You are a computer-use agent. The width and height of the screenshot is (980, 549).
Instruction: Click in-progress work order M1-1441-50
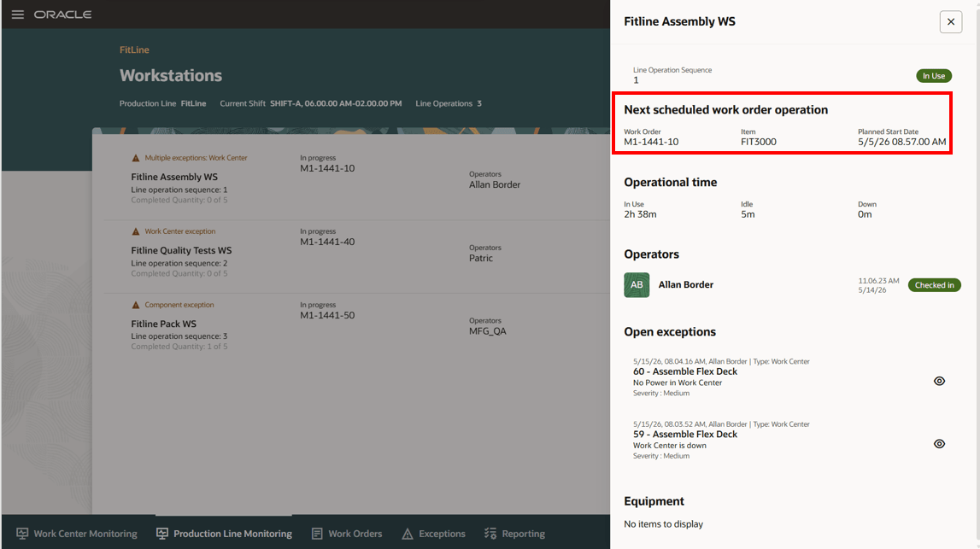(x=327, y=315)
